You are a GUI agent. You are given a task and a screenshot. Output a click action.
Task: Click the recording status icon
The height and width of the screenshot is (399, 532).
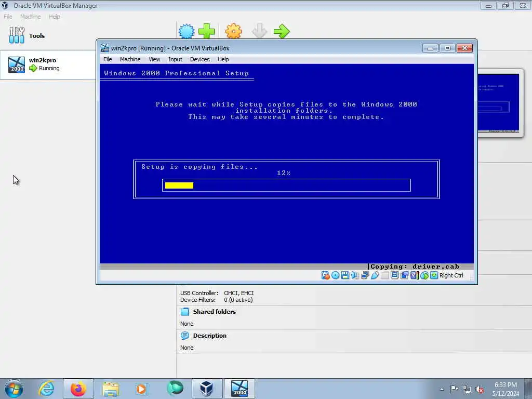pyautogui.click(x=404, y=275)
